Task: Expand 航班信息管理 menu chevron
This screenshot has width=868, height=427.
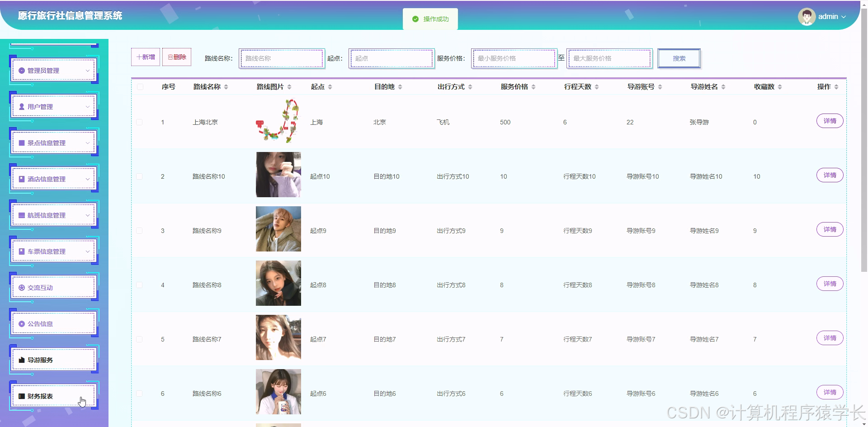Action: pos(88,215)
